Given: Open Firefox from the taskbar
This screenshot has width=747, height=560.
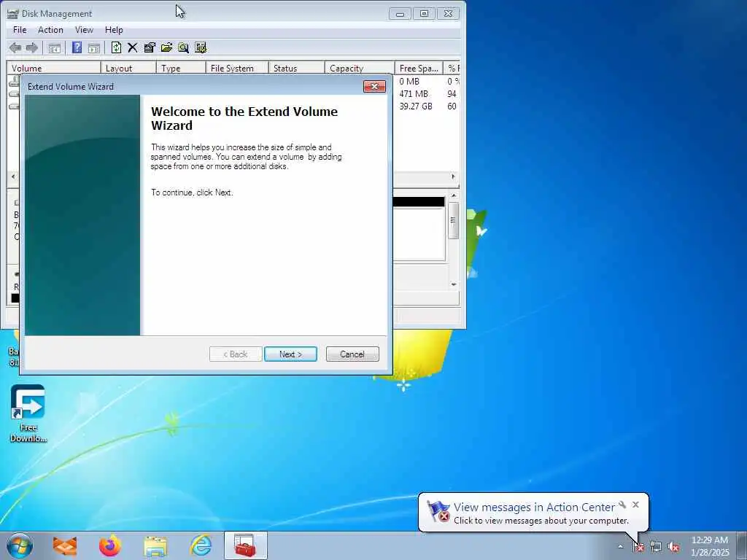Looking at the screenshot, I should point(110,545).
